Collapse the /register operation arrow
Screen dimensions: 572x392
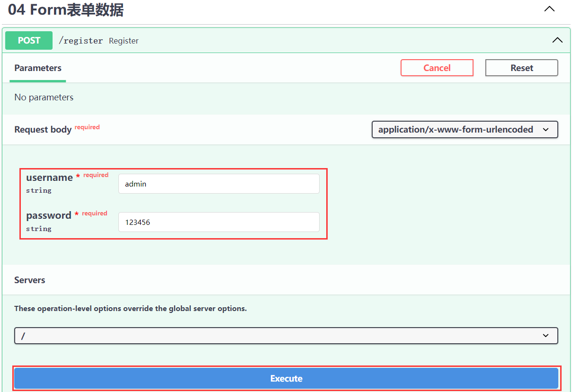click(x=557, y=40)
